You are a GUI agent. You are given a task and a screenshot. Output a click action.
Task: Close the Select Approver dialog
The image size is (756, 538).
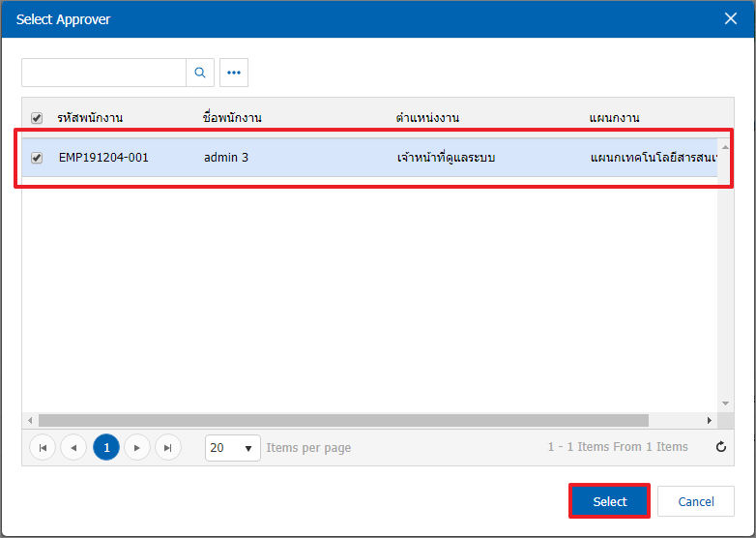tap(731, 18)
